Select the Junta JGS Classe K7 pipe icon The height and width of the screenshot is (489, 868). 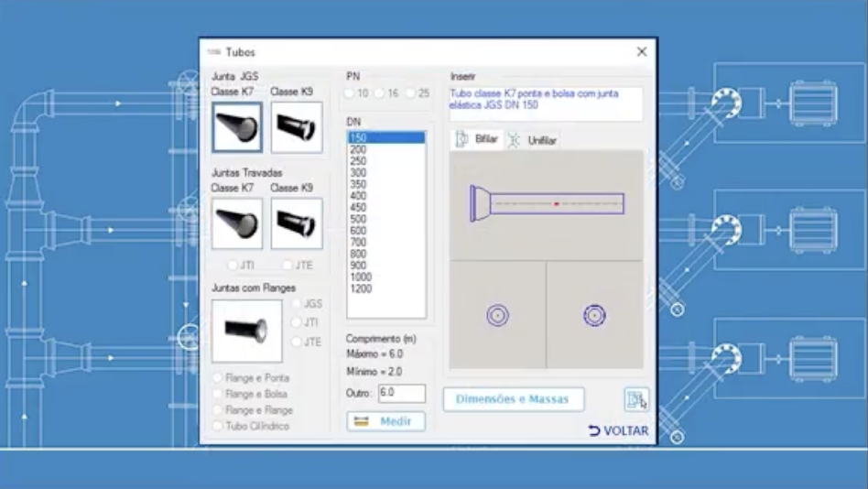237,127
